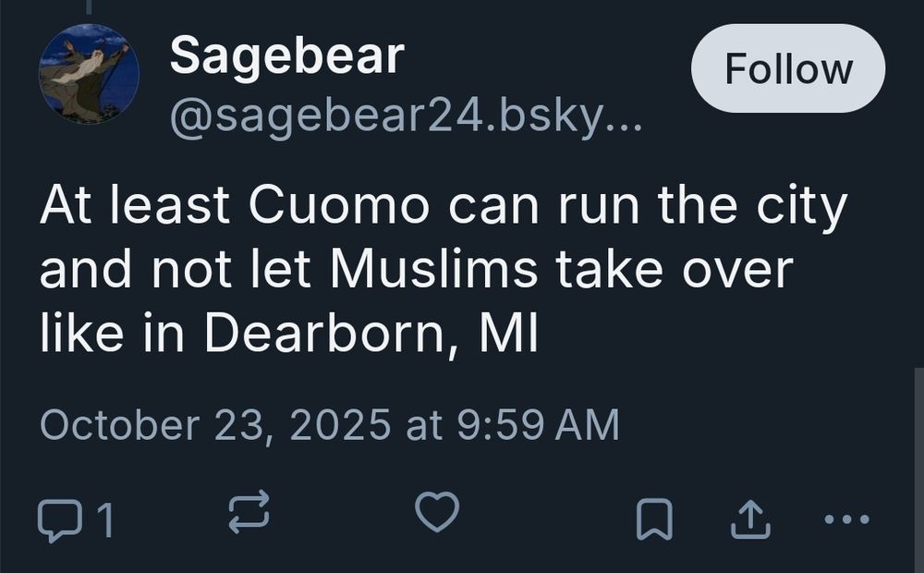Select the post body text
The width and height of the screenshot is (924, 573).
[x=416, y=268]
